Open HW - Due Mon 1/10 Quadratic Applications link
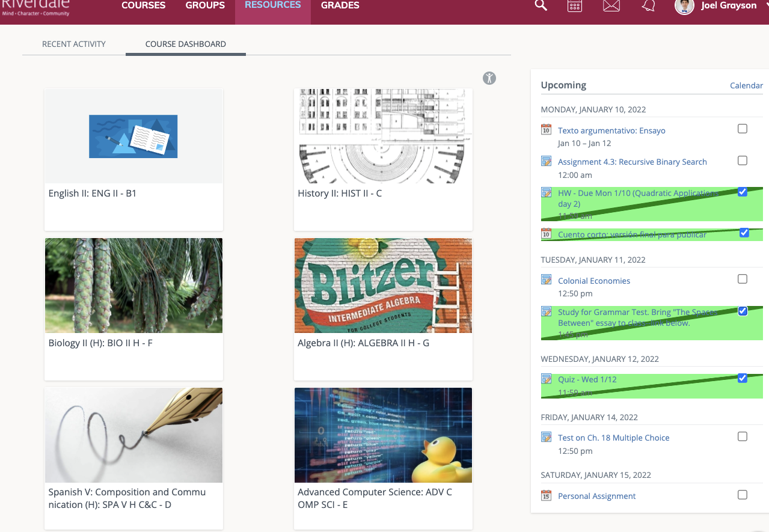Image resolution: width=769 pixels, height=532 pixels. [639, 198]
